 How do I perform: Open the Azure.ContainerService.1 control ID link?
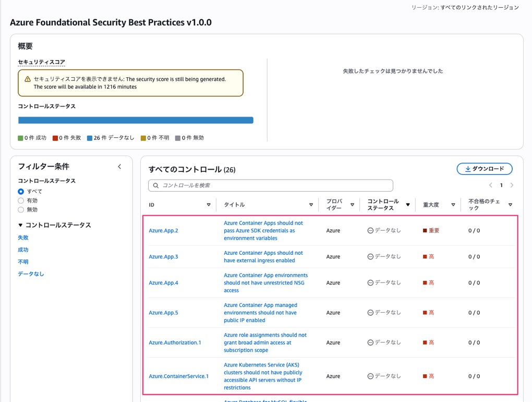pyautogui.click(x=178, y=376)
